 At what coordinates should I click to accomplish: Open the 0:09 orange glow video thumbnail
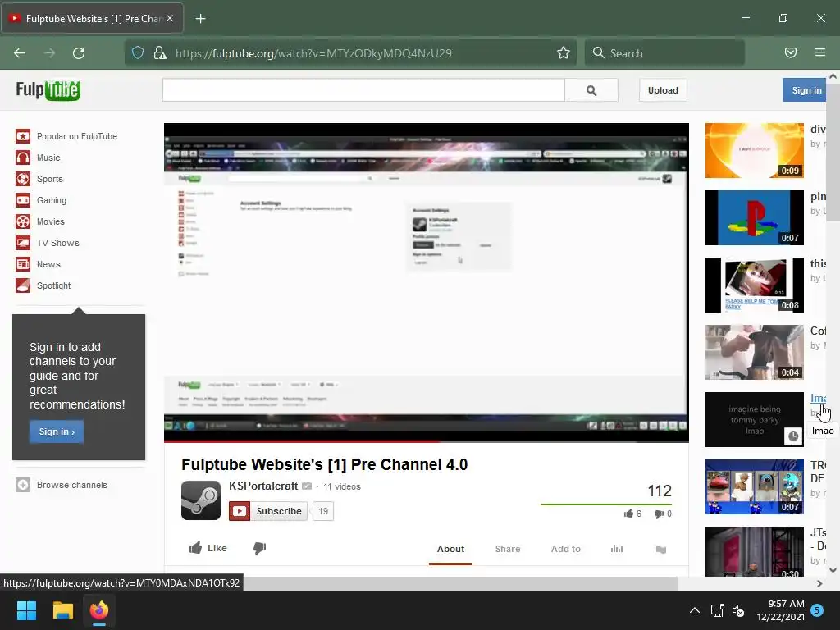(x=755, y=151)
